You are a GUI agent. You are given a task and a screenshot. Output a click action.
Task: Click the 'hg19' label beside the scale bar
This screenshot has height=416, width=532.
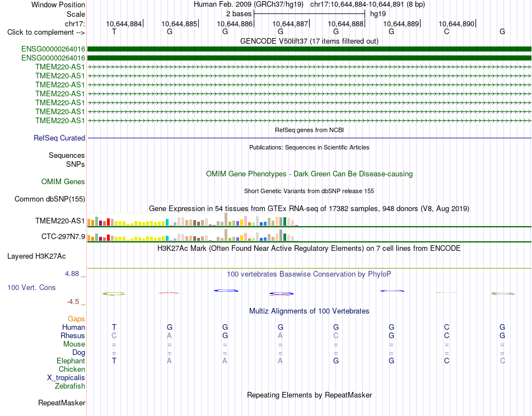pos(378,14)
